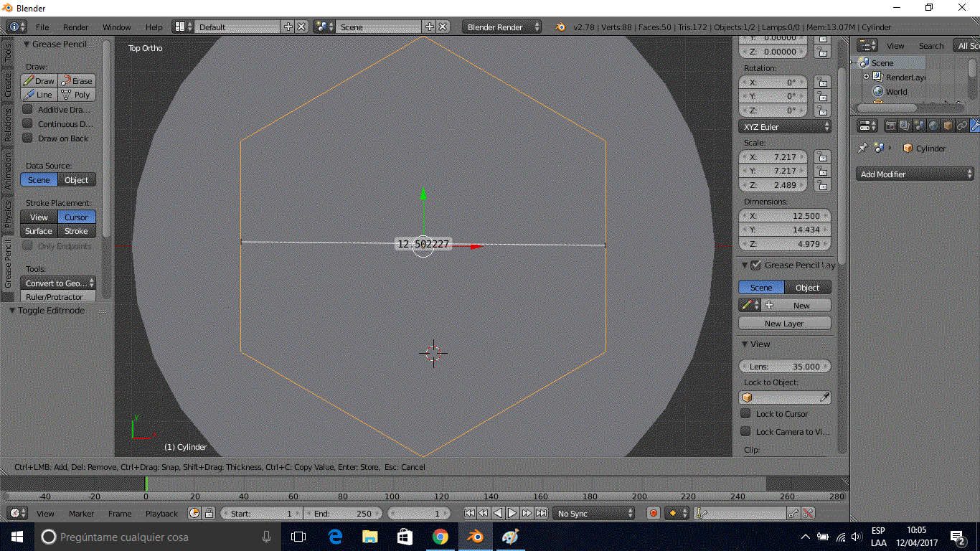Click the Lens value field
Viewport: 980px width, 551px height.
pos(784,367)
